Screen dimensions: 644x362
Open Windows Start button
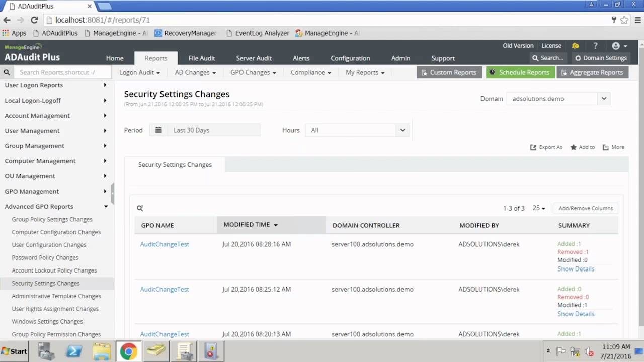(x=14, y=351)
